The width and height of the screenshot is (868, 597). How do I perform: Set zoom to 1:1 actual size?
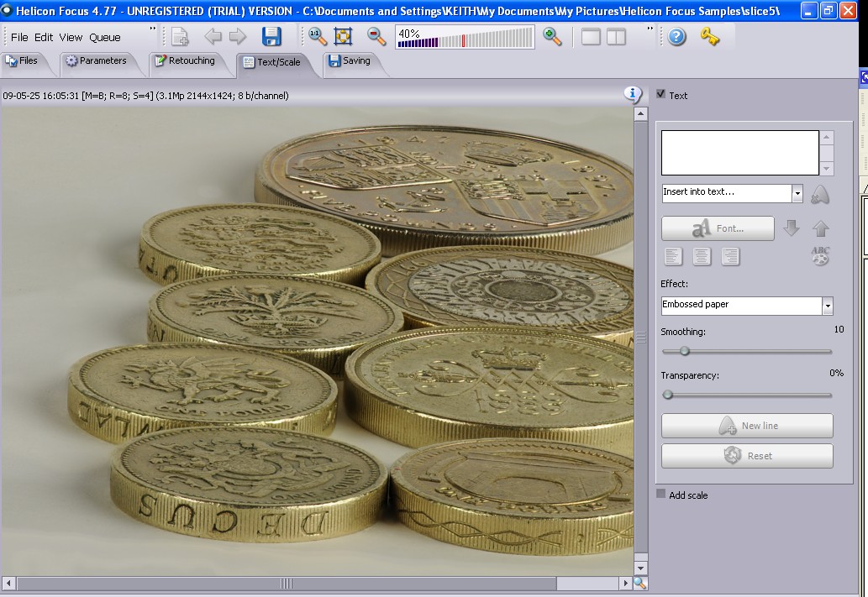317,36
